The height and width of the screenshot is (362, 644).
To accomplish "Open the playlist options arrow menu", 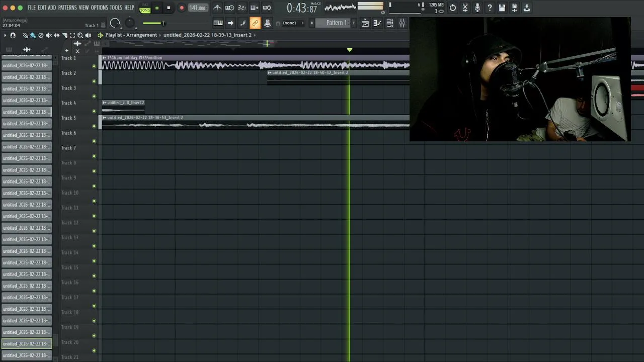I will (5, 35).
